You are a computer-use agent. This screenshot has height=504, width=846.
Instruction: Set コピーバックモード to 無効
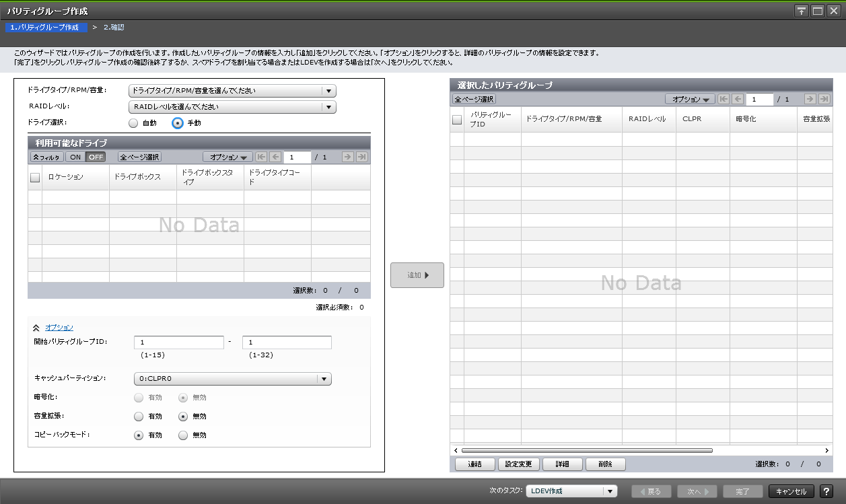point(182,435)
